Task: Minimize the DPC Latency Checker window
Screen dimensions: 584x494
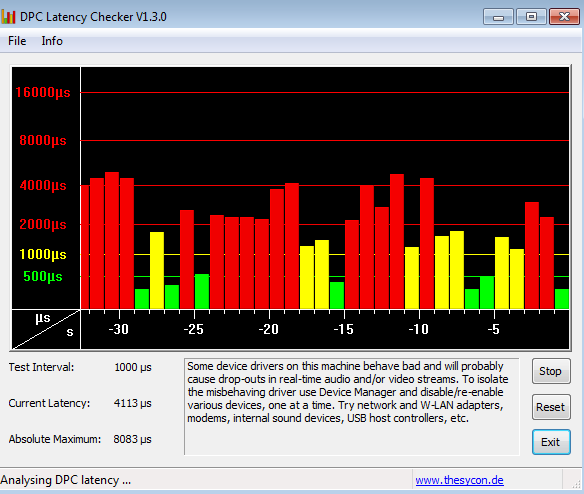Action: [x=498, y=17]
